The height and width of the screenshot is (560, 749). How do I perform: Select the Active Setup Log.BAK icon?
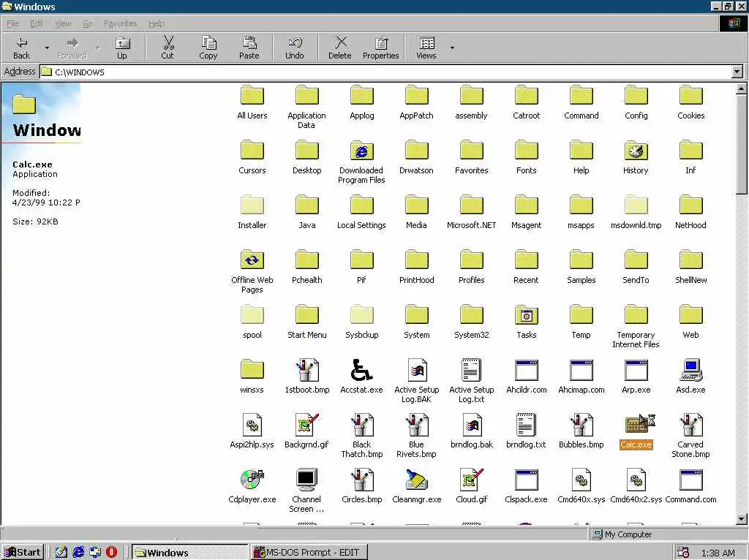pos(416,370)
